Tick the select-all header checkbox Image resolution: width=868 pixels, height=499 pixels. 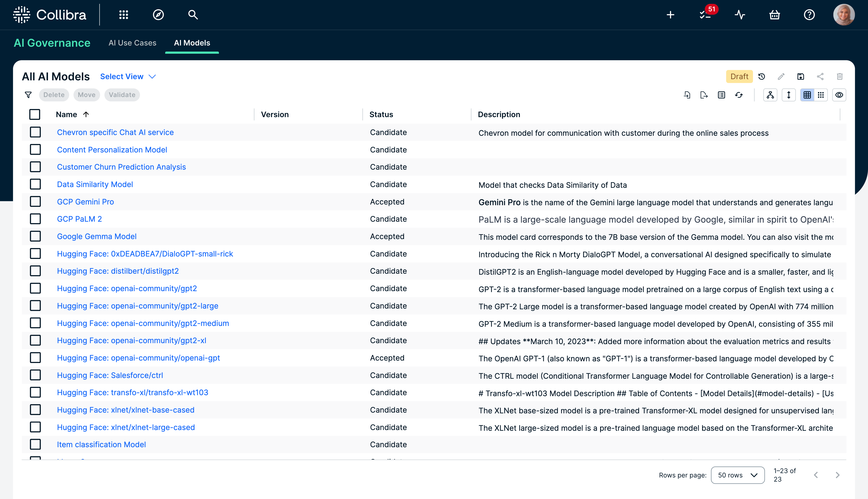[35, 114]
